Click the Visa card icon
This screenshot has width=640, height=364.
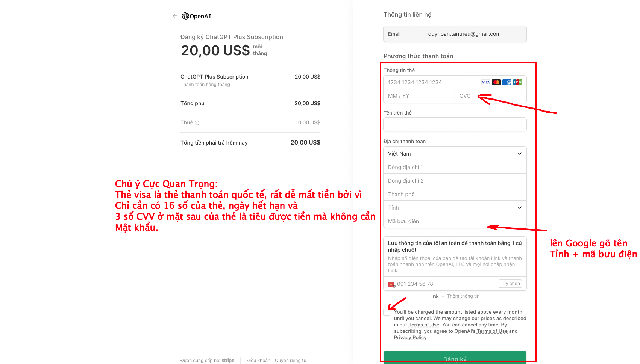(486, 82)
